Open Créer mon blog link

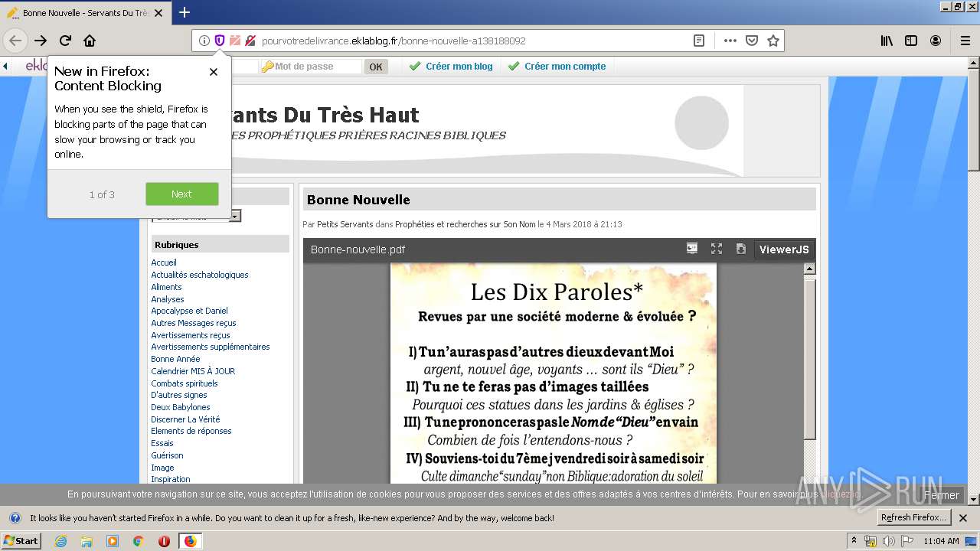(459, 67)
